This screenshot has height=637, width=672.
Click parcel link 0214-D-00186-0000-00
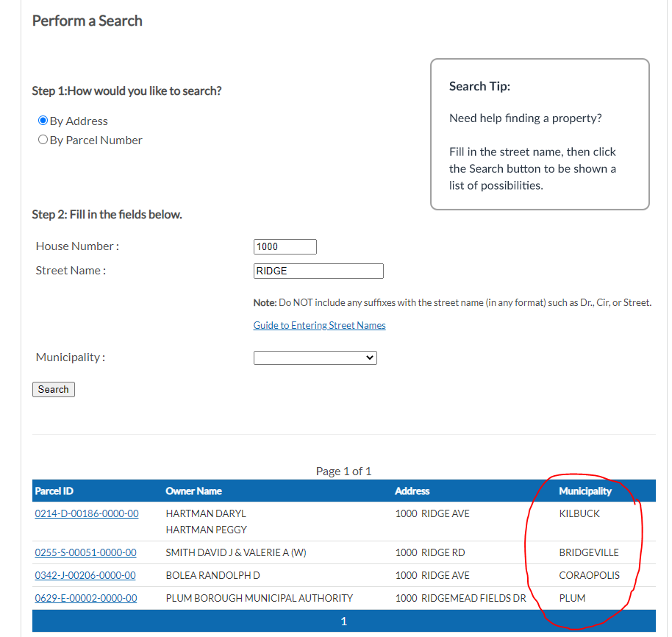[86, 513]
